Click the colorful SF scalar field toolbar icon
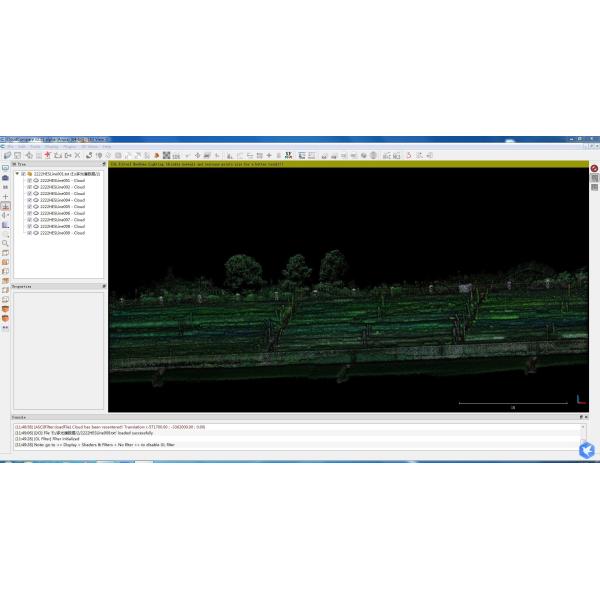The width and height of the screenshot is (600, 600). 289,155
